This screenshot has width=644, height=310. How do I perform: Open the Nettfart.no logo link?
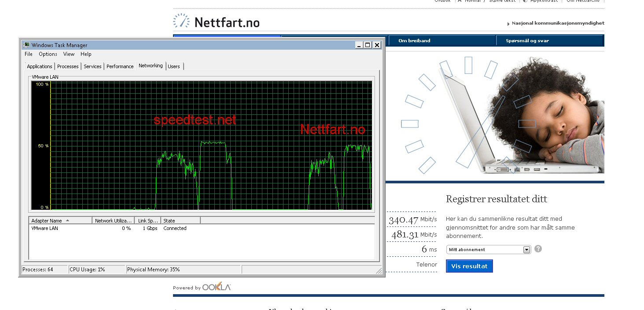(216, 21)
